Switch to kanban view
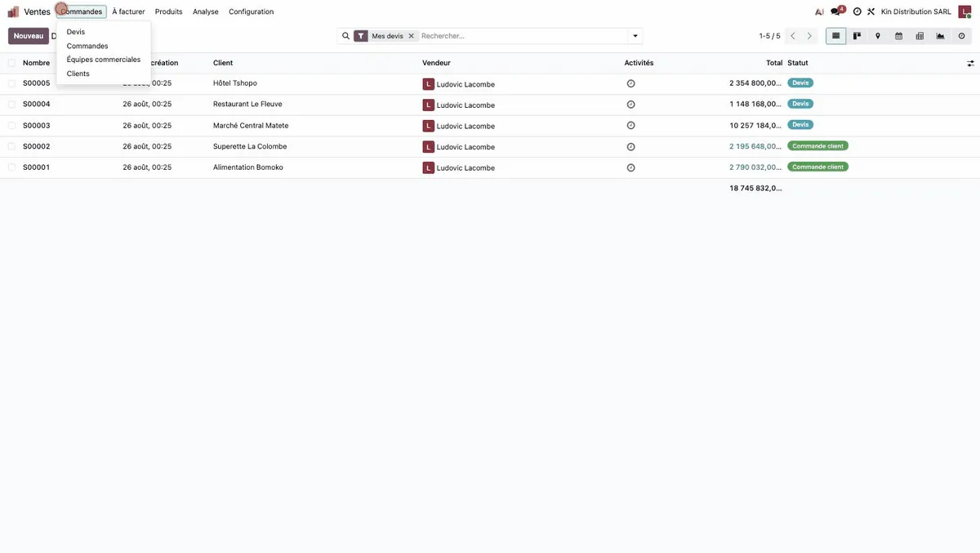 coord(857,36)
